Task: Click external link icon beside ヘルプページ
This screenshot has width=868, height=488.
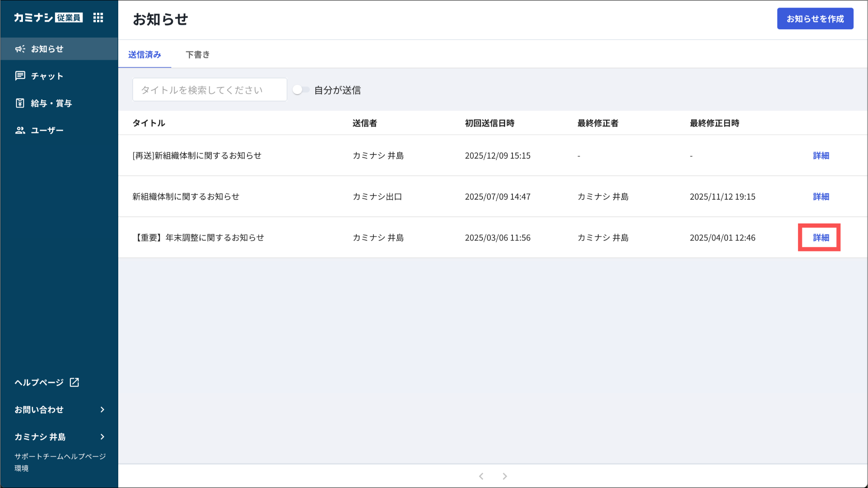Action: pos(75,382)
